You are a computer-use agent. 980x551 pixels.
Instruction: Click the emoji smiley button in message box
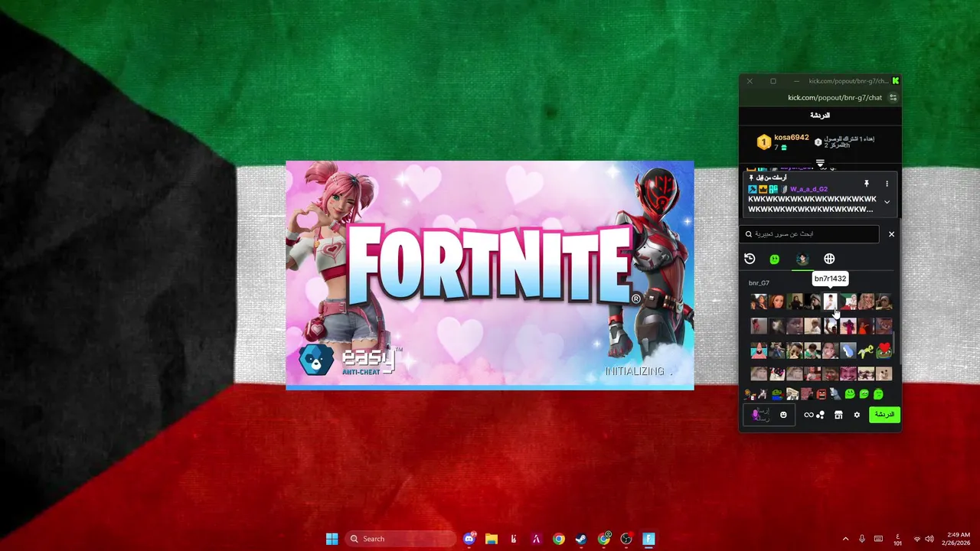(x=783, y=415)
